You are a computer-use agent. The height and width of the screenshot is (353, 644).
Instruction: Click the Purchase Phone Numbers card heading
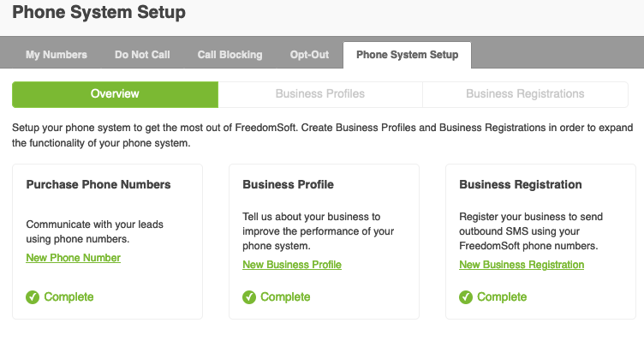98,184
